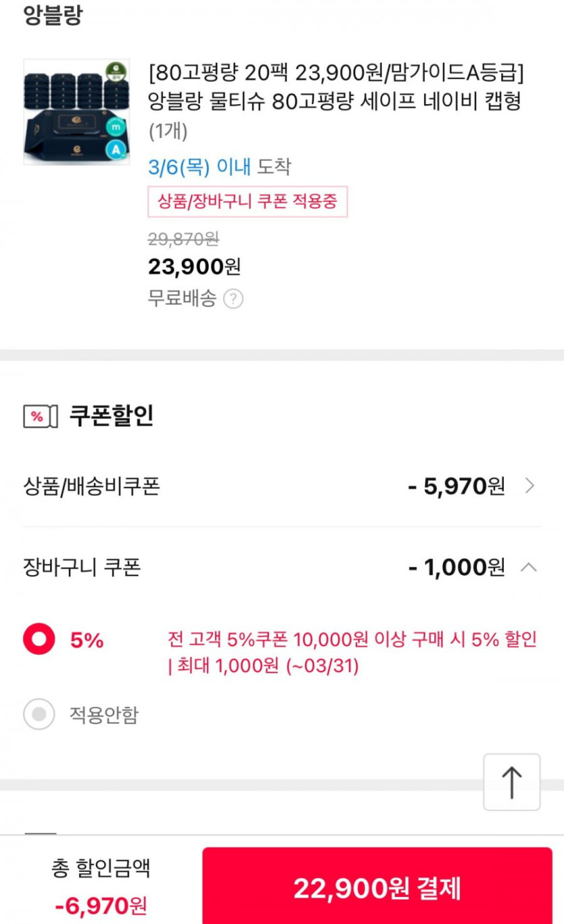
Task: Click the 무료배송 label
Action: 182,299
